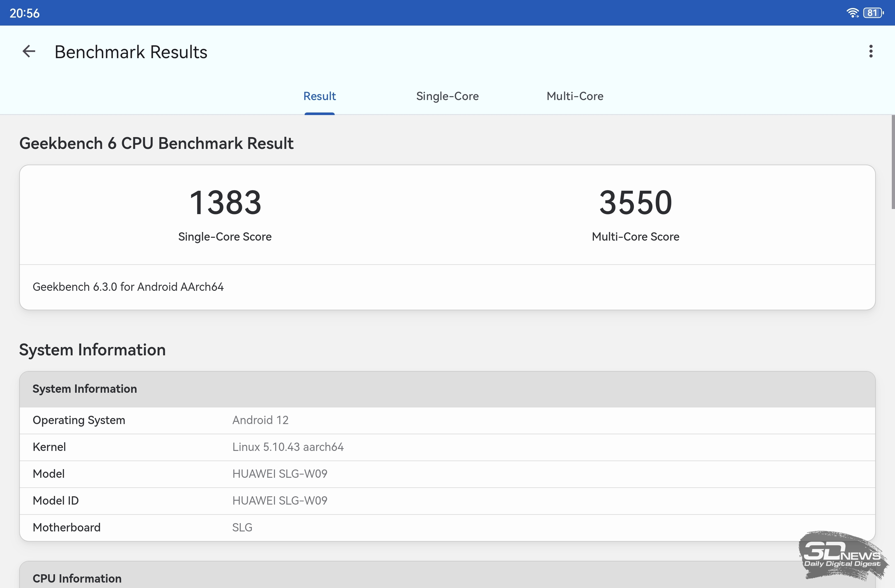895x588 pixels.
Task: Tap the clock in status bar
Action: 24,13
